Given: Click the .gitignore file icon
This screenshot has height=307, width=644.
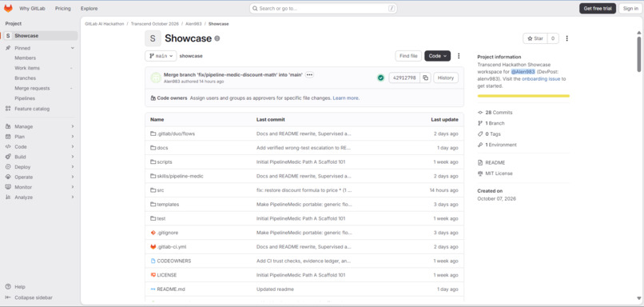Looking at the screenshot, I should pos(153,233).
